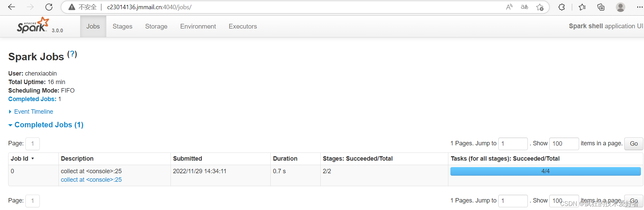Viewport: 644px width, 210px height.
Task: Click the browser back arrow
Action: pyautogui.click(x=12, y=7)
